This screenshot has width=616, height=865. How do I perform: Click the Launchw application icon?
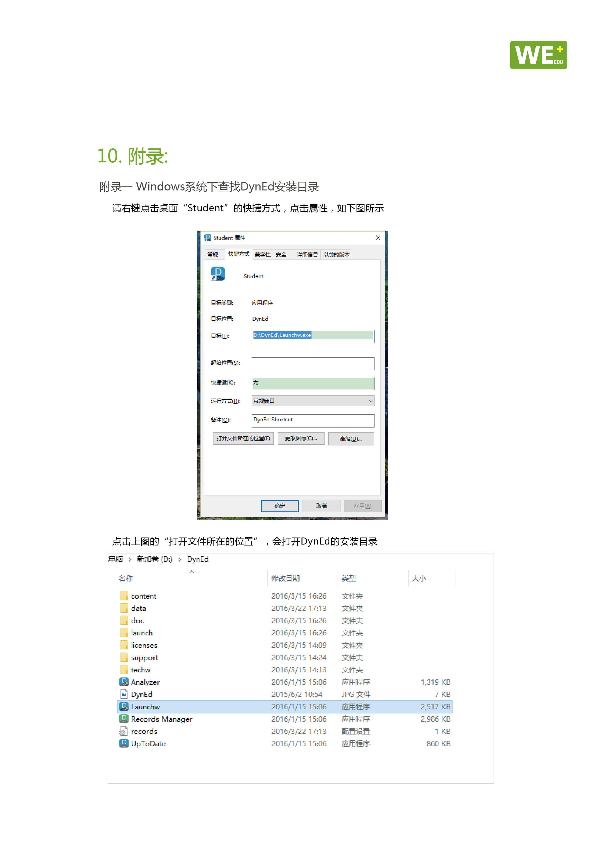pyautogui.click(x=124, y=706)
